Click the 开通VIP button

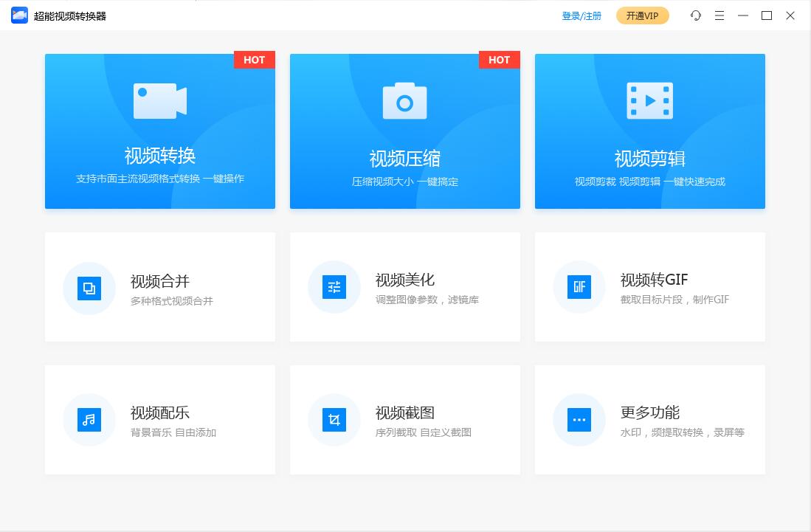click(643, 15)
